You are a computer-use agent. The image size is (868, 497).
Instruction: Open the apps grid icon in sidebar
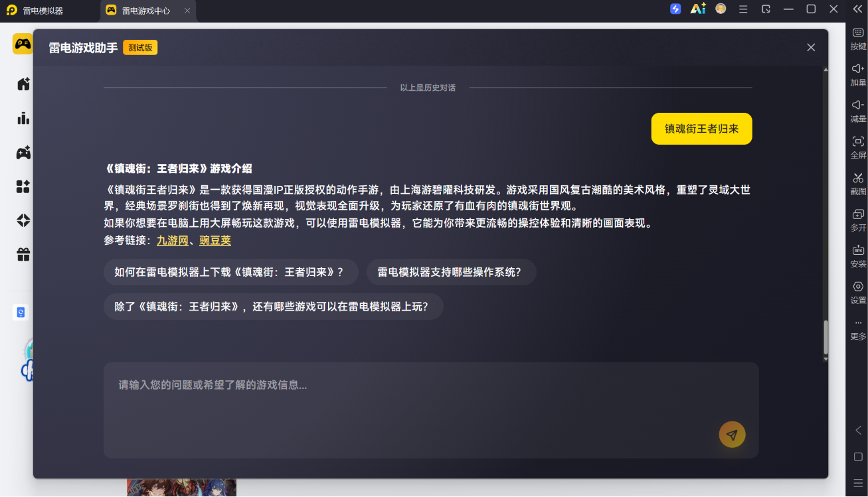tap(23, 186)
